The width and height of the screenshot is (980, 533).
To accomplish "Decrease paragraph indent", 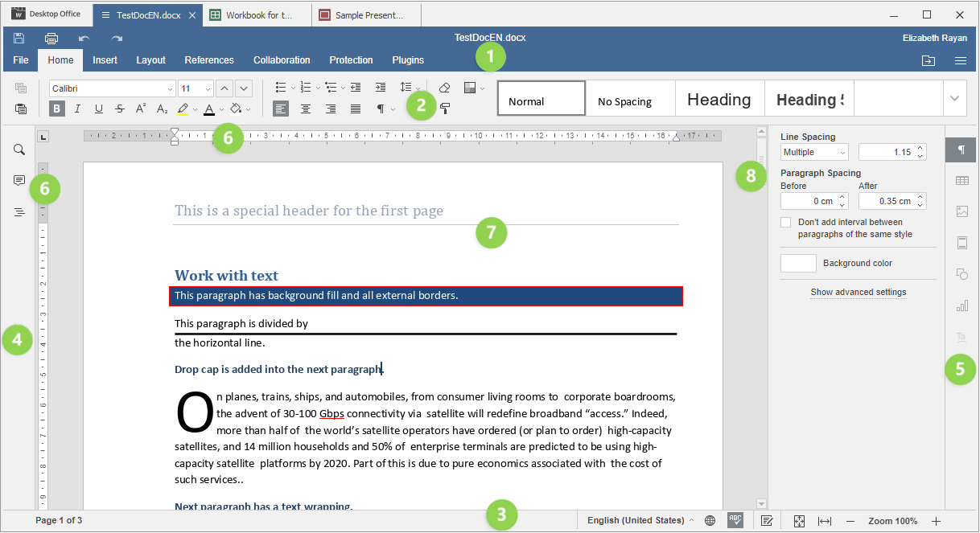I will (356, 88).
